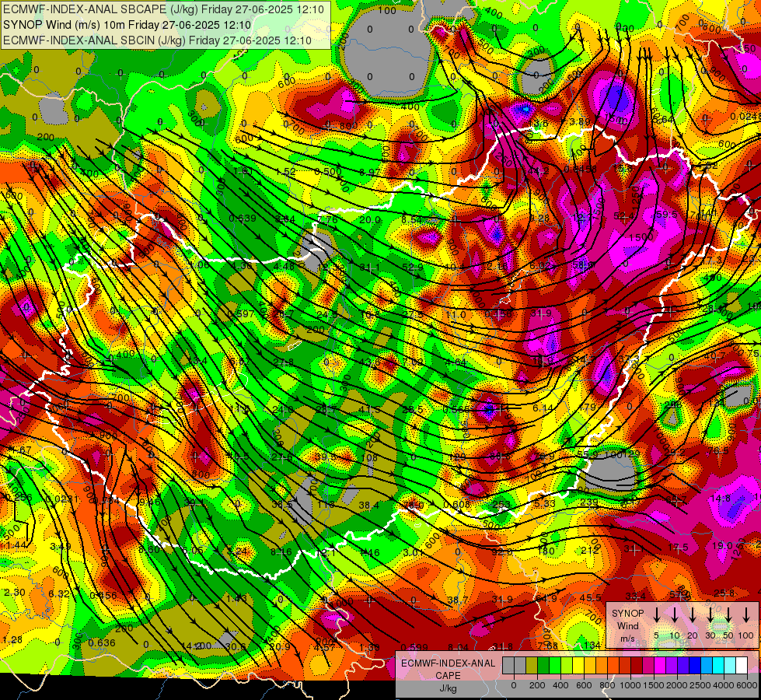The width and height of the screenshot is (761, 700).
Task: Click the wind arrow above 50 m/s
Action: pos(728,615)
